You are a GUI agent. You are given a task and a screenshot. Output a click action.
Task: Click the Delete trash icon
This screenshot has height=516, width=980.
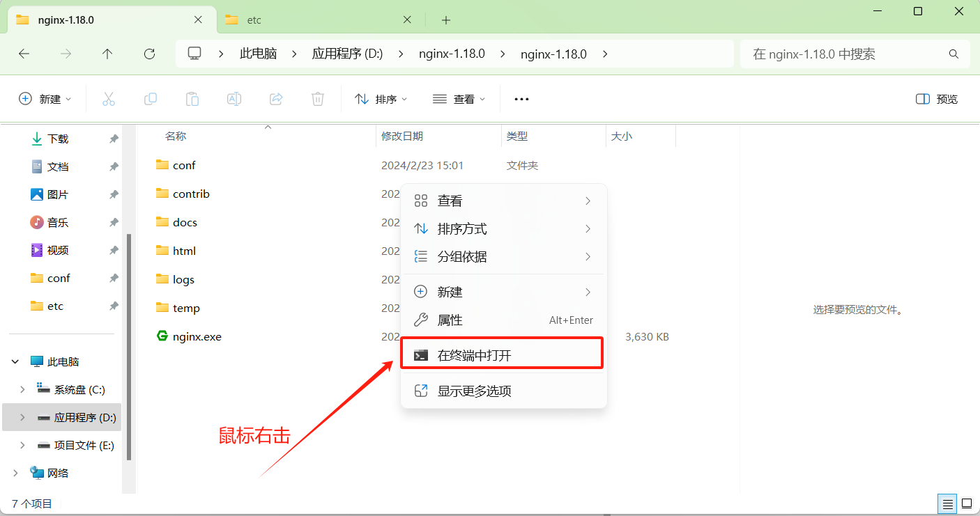click(318, 99)
